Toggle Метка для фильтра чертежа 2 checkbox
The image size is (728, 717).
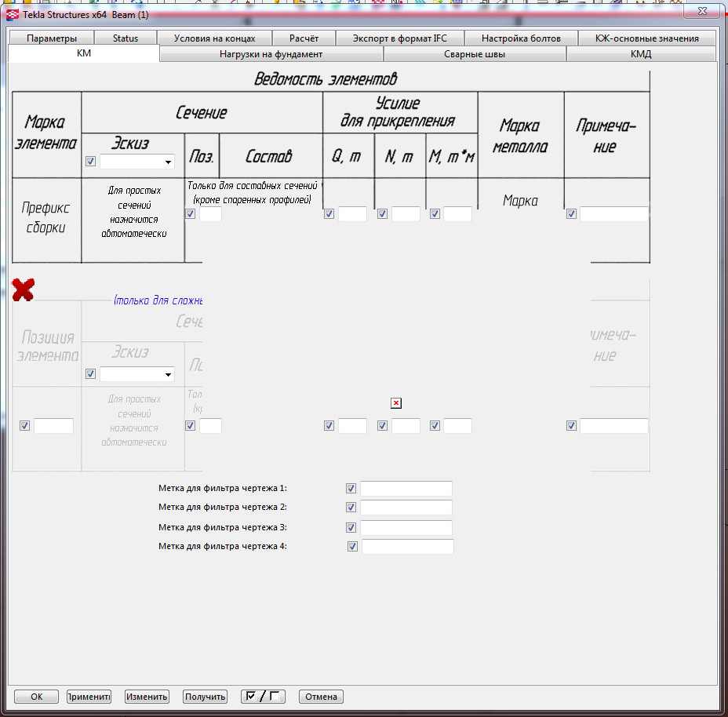[351, 508]
